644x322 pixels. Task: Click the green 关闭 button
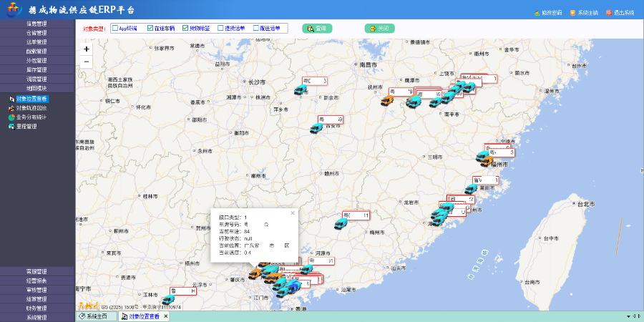coord(379,29)
